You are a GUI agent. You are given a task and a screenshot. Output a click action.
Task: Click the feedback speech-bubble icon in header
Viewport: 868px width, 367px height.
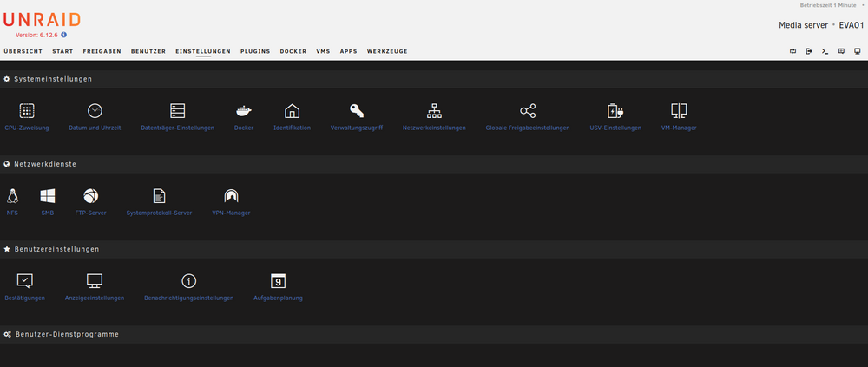click(x=841, y=51)
